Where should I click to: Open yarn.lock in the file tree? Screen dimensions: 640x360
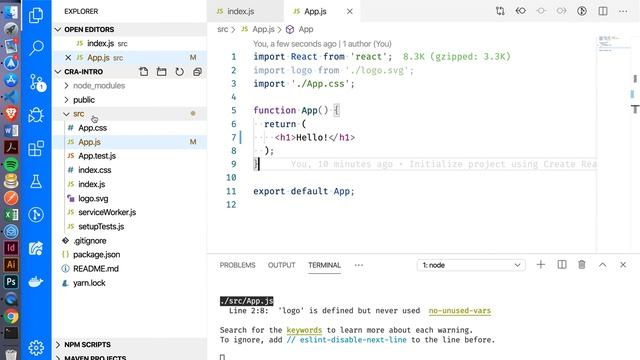pyautogui.click(x=89, y=283)
